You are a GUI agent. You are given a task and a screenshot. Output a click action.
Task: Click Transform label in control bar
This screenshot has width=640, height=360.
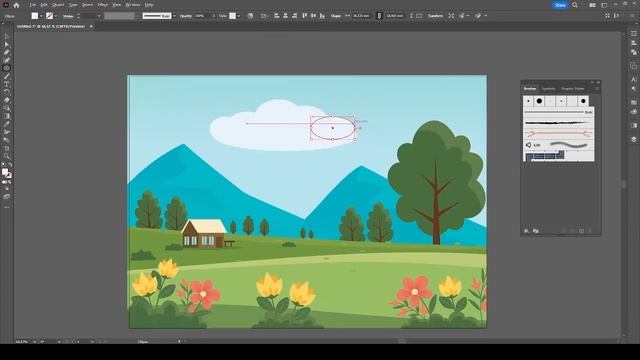[x=435, y=16]
